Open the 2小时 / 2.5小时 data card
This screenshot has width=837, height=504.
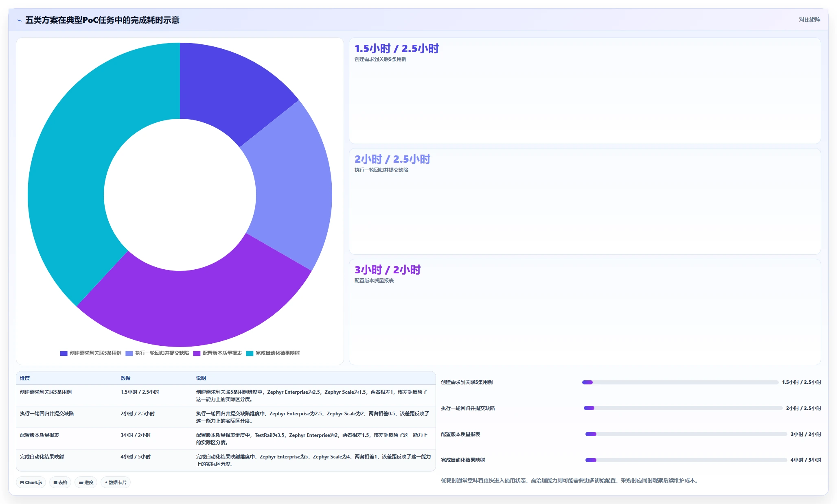pyautogui.click(x=585, y=201)
